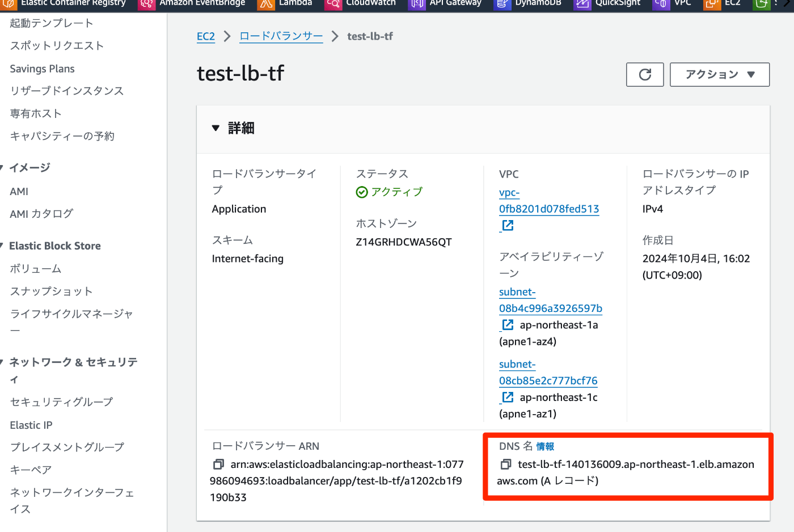Viewport: 794px width, 532px height.
Task: Open キャパシティーの予約 in the sidebar
Action: coord(62,136)
